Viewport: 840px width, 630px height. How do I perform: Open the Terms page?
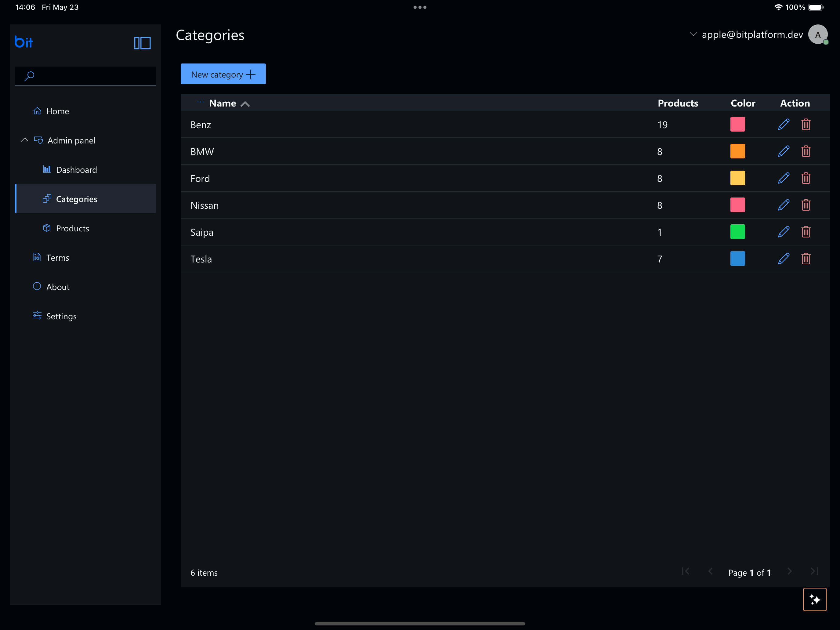pos(85,257)
